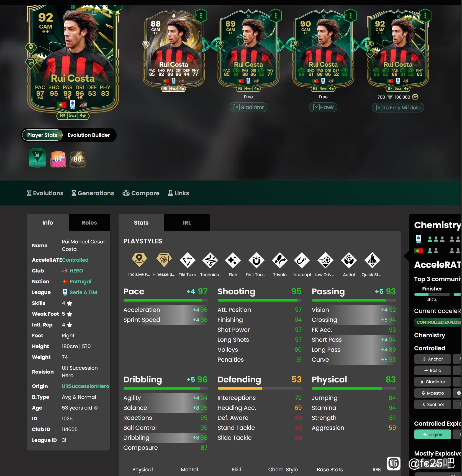
Task: Open the options menu on the 90-rated card
Action: [x=350, y=16]
